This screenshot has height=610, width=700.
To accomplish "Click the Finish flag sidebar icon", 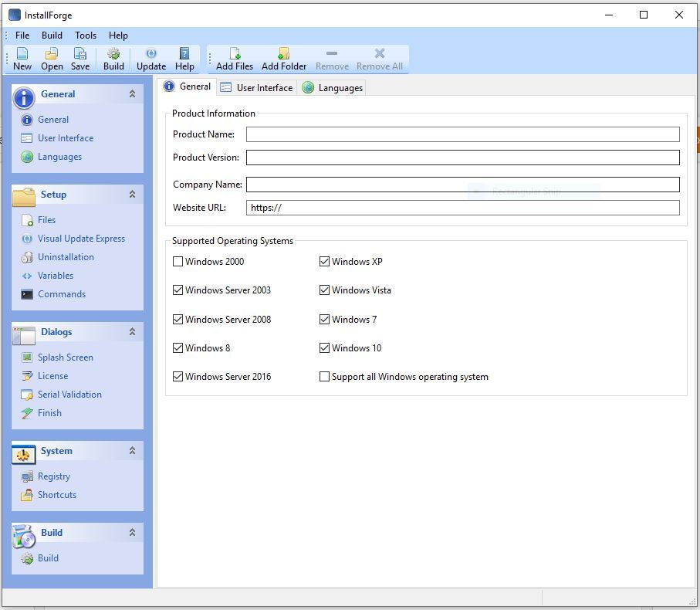I will tap(27, 413).
